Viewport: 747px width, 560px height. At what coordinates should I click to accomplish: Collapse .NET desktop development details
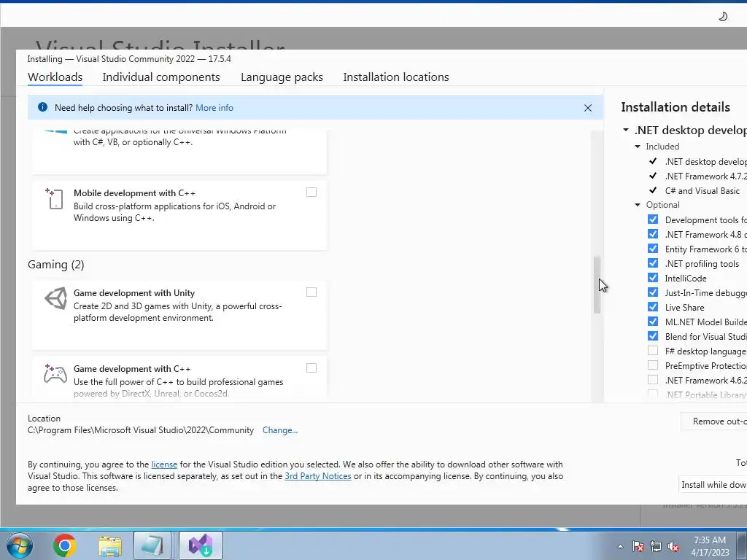[626, 130]
